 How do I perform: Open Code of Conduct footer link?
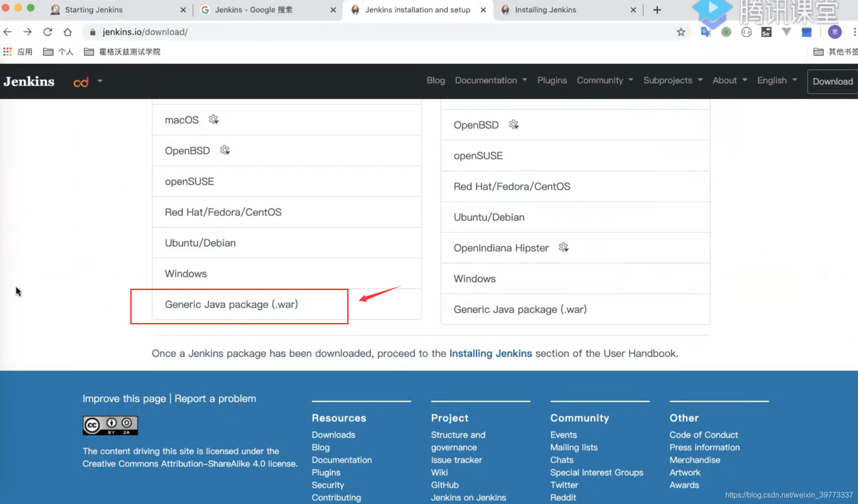704,435
